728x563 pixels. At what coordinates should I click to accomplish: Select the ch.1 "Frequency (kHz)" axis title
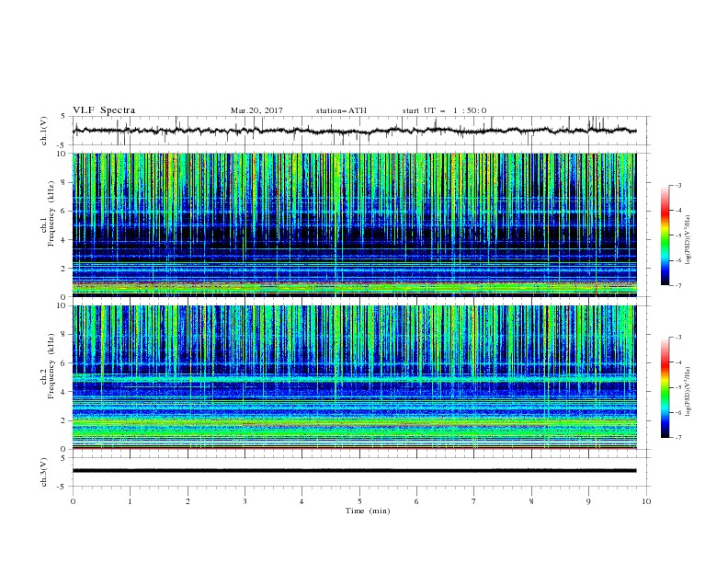tap(51, 214)
